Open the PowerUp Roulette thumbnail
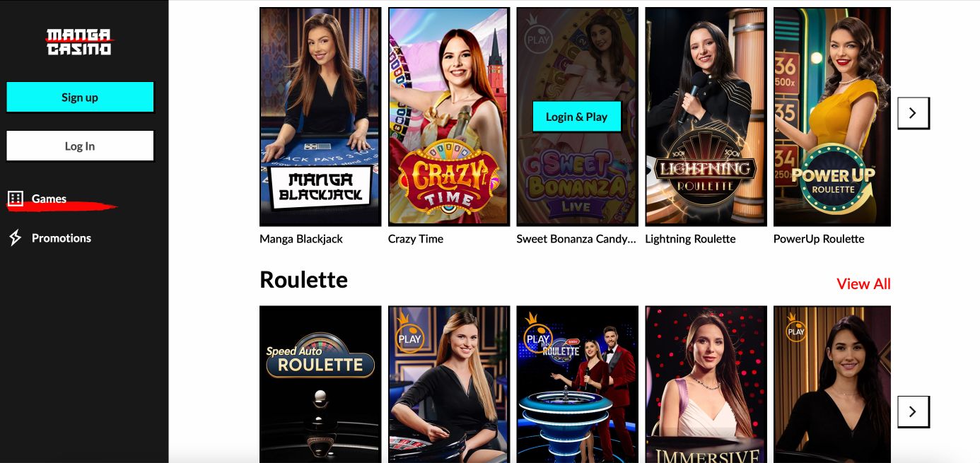This screenshot has width=980, height=463. point(832,117)
